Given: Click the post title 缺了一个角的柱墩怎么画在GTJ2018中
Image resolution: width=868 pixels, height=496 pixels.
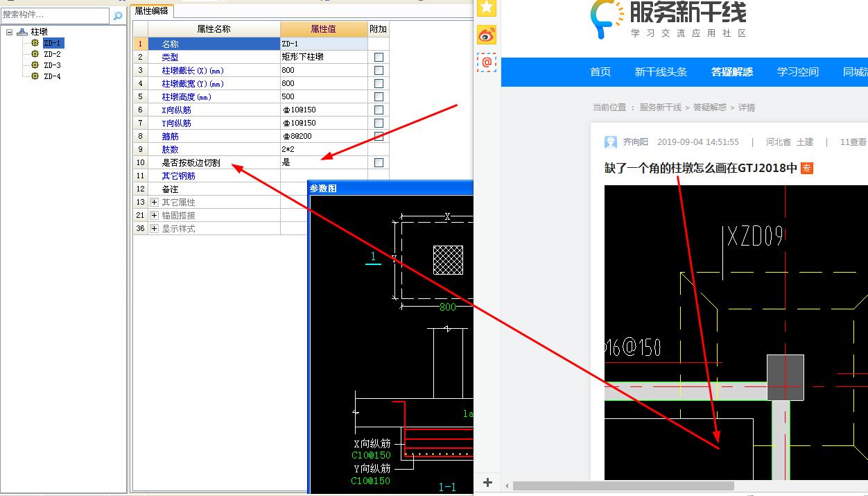Looking at the screenshot, I should point(701,168).
